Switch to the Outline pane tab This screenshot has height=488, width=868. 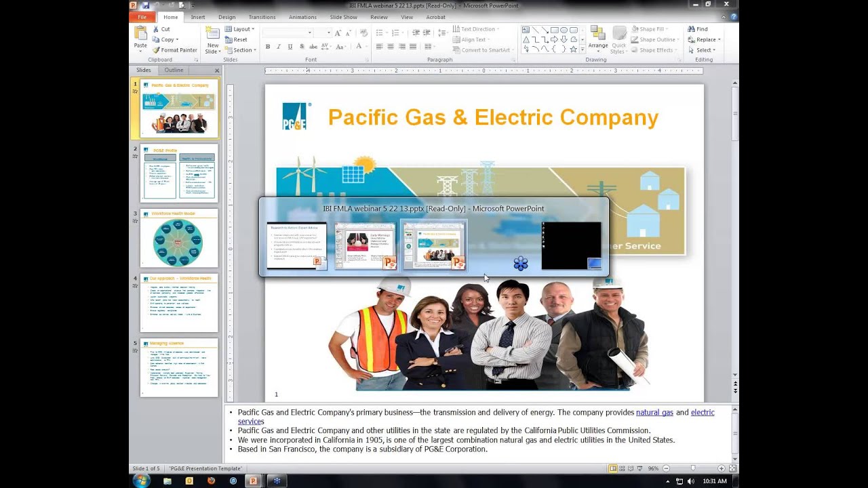(x=174, y=70)
